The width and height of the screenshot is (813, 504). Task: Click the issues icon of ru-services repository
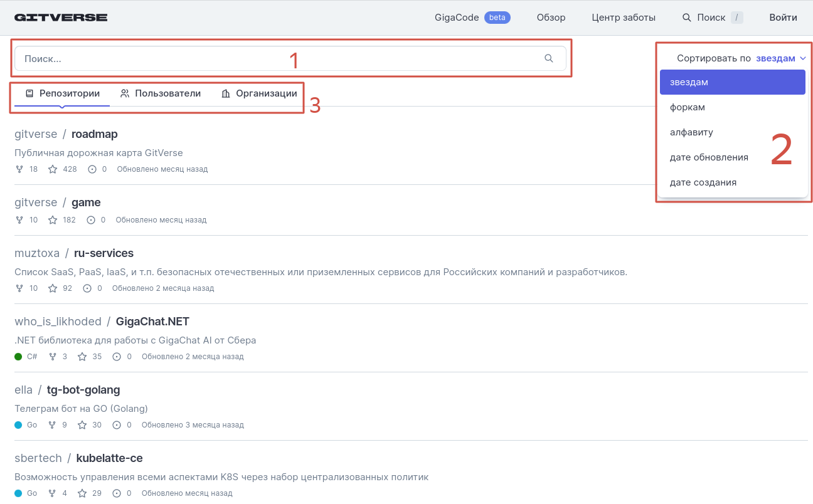click(88, 288)
